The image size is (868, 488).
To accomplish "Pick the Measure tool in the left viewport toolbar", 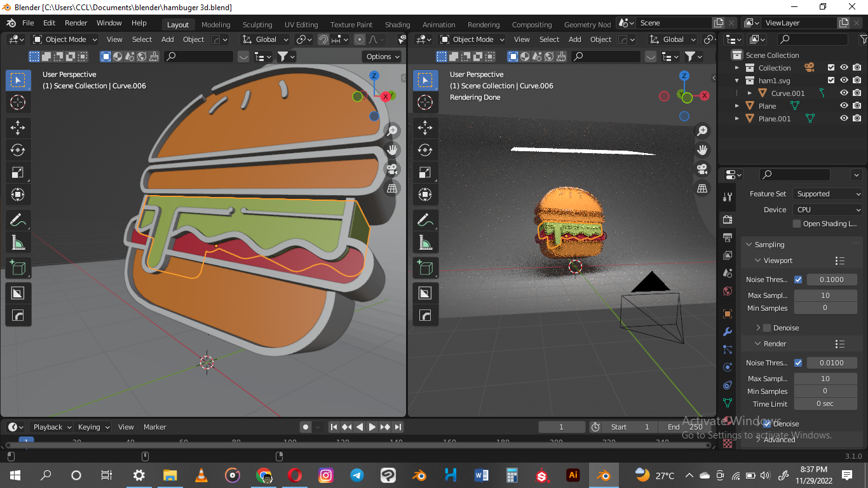I will (x=18, y=243).
